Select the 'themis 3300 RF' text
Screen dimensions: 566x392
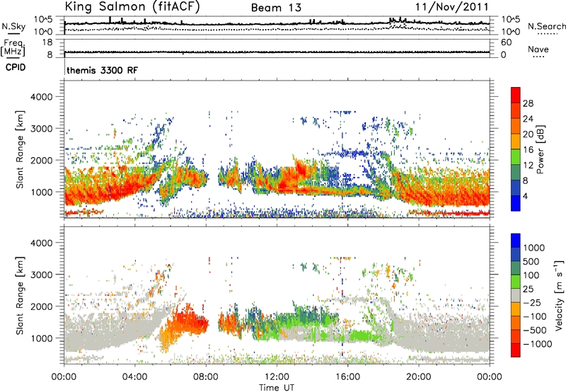(x=102, y=70)
